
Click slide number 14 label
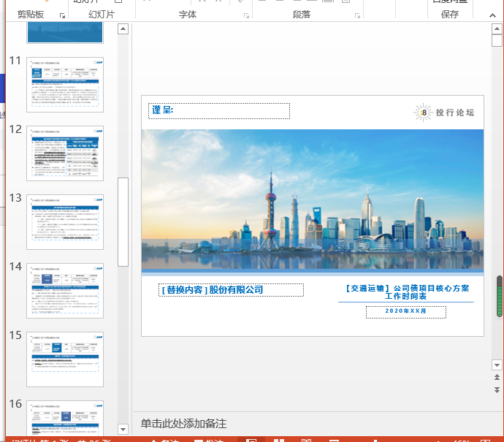15,267
